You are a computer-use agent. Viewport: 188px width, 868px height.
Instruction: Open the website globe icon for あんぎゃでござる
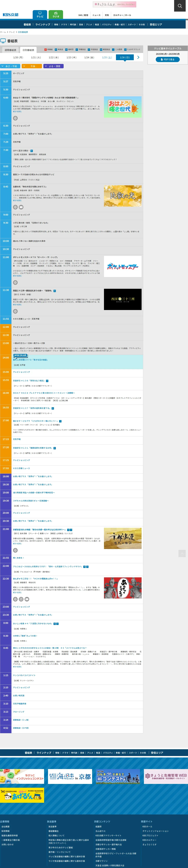coord(15,599)
